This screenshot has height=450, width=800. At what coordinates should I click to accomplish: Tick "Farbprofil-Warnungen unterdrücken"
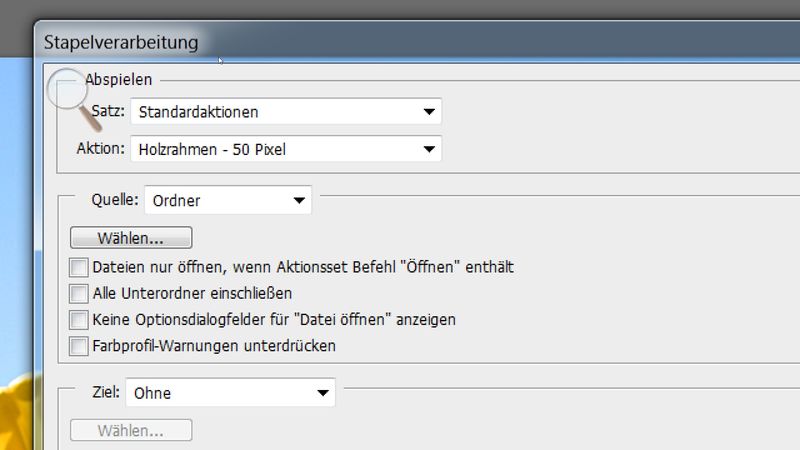[x=78, y=346]
